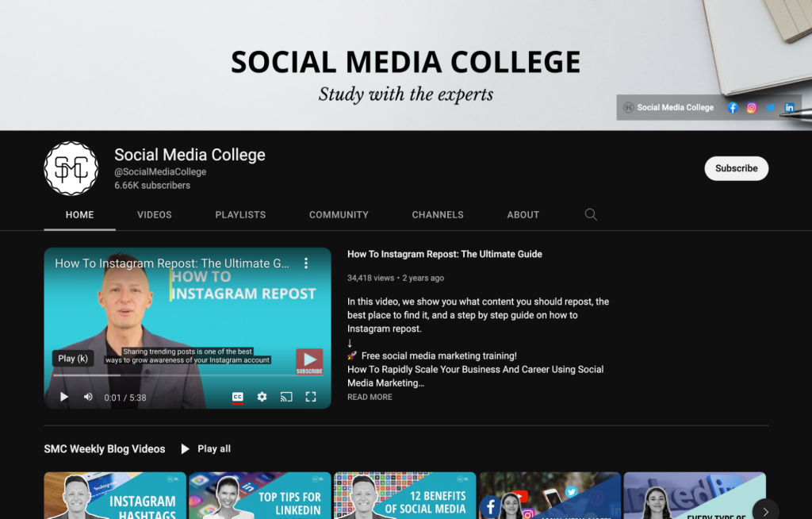Click the red Subscribe watermark in video
This screenshot has width=812, height=519.
coord(309,361)
